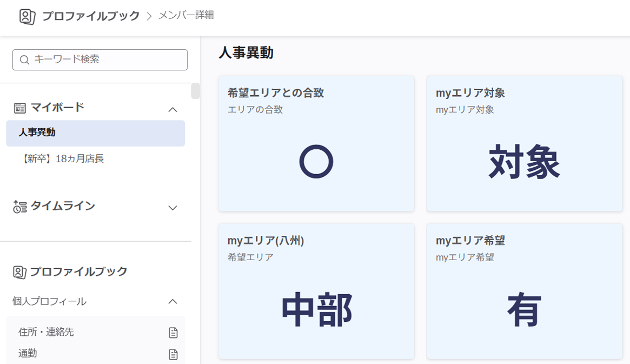
Task: Expand the タイムライン section chevron
Action: pos(173,208)
